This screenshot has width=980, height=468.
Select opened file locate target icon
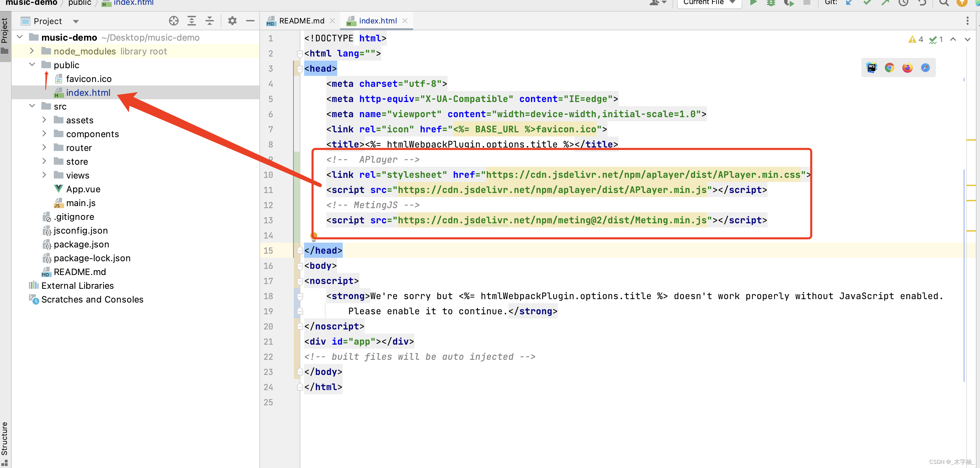coord(173,21)
